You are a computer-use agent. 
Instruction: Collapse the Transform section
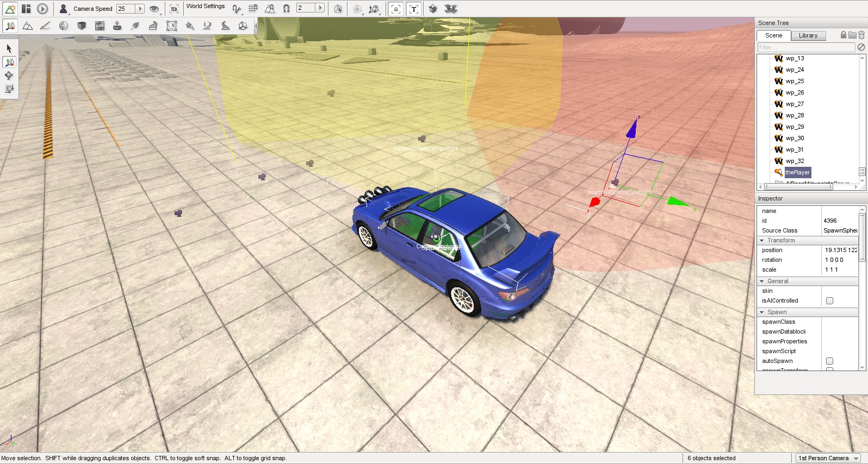pyautogui.click(x=762, y=240)
